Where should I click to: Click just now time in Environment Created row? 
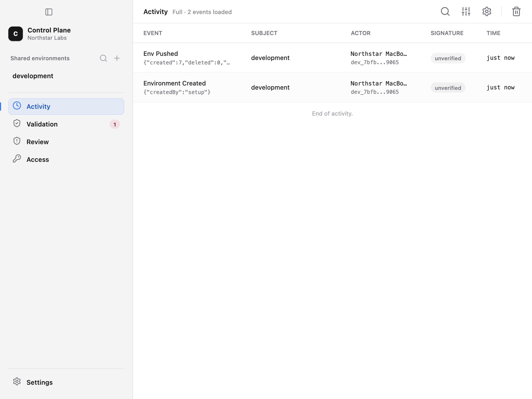click(x=501, y=87)
